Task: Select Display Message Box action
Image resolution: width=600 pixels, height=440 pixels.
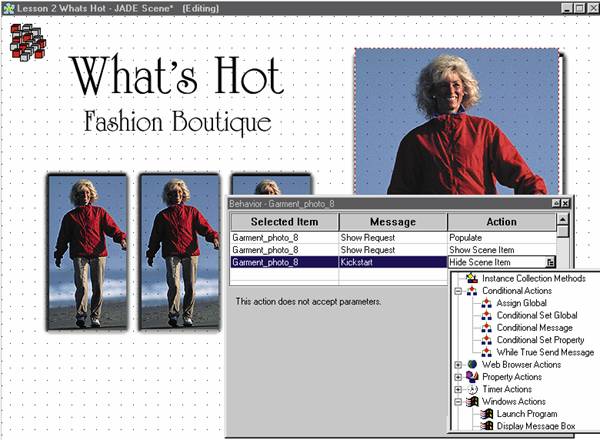Action: 536,426
